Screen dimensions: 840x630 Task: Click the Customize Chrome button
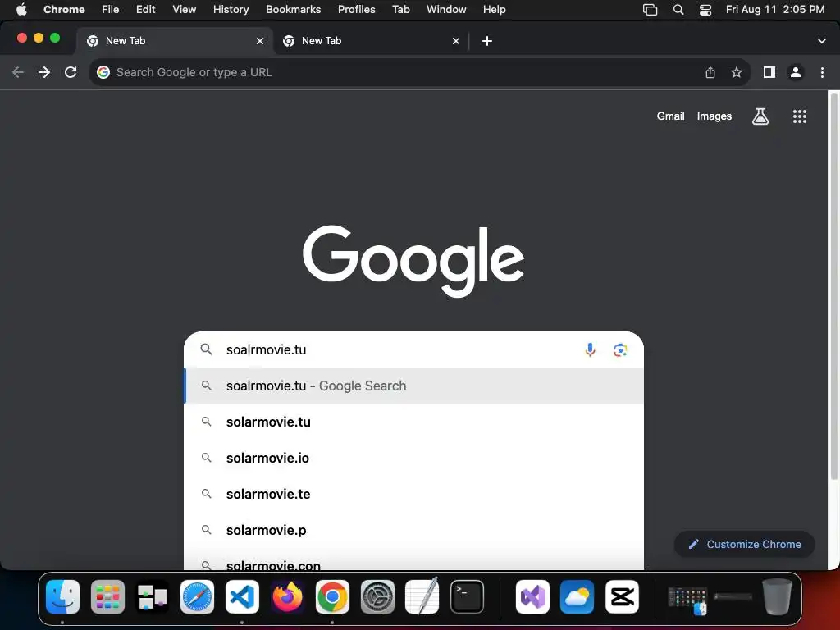click(x=745, y=545)
